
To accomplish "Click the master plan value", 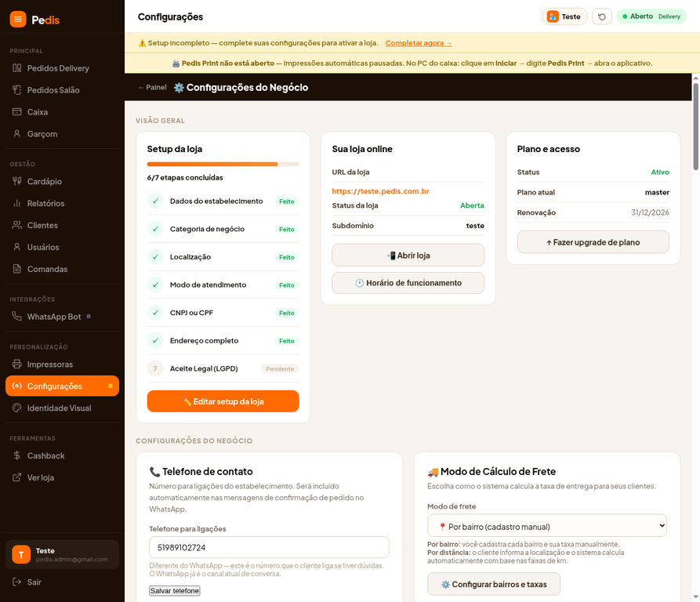I will 657,192.
